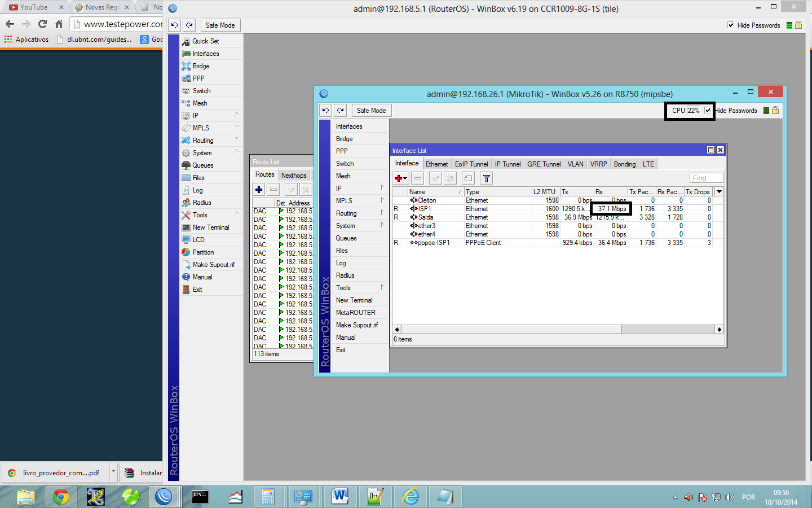Open the LCD menu item

[198, 240]
